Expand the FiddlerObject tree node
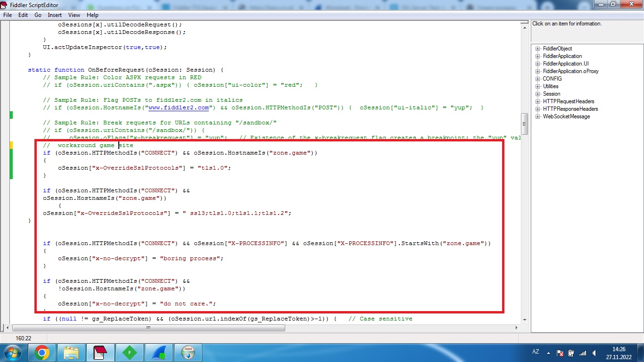Screen dimensions: 644x362 [x=537, y=49]
